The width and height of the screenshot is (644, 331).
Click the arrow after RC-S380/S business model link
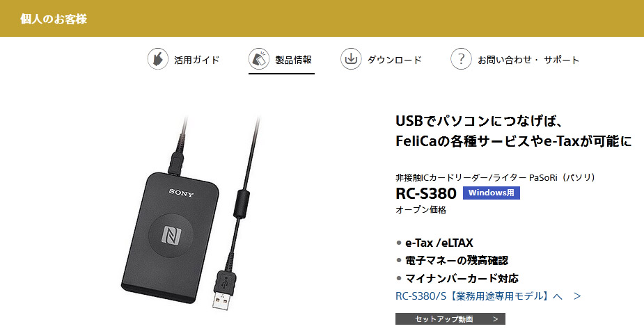click(x=577, y=296)
